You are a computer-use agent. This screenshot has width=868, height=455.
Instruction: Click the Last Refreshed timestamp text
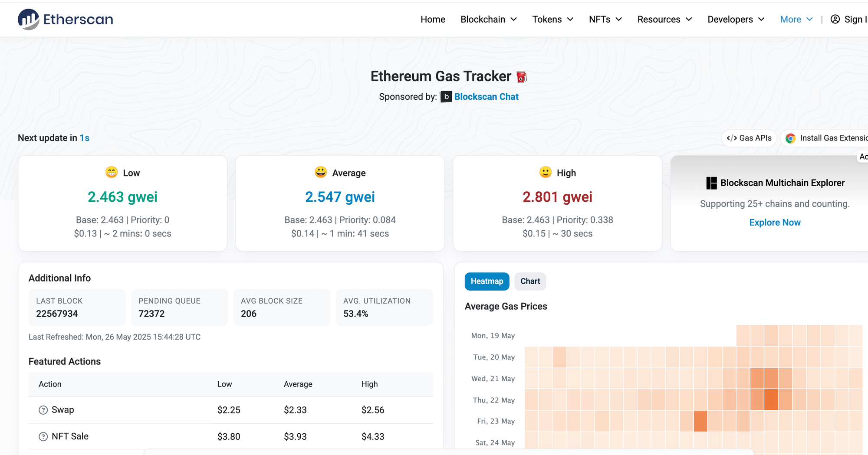tap(115, 337)
